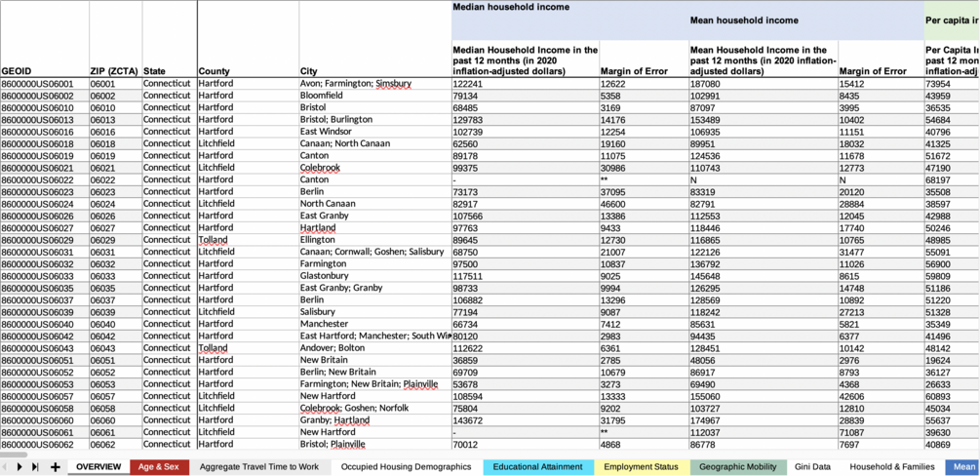Open Aggregate Travel Time to Work tab
This screenshot has width=980, height=476.
point(259,466)
